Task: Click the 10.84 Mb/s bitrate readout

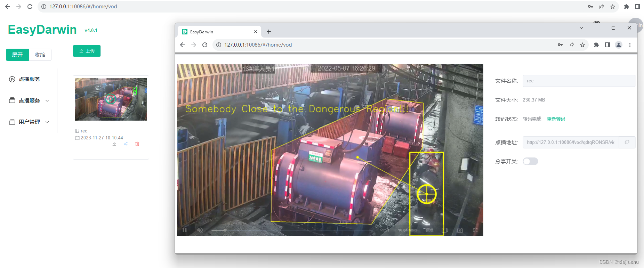Action: tap(408, 230)
